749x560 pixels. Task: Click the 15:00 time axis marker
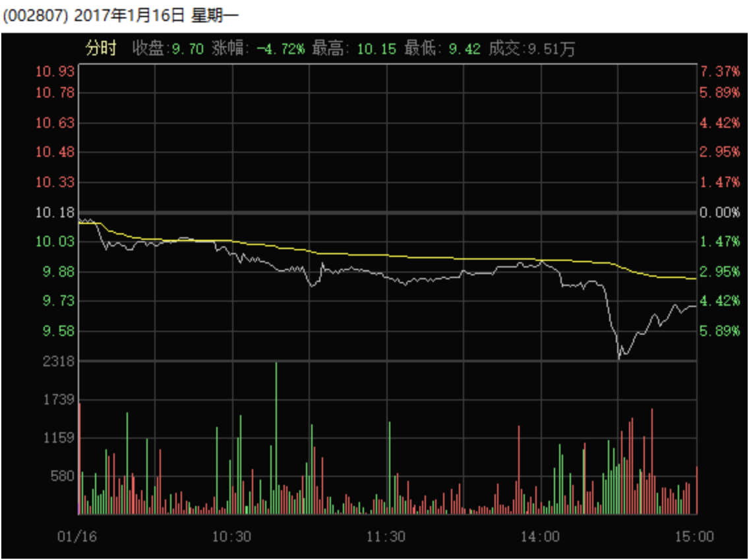(x=695, y=537)
